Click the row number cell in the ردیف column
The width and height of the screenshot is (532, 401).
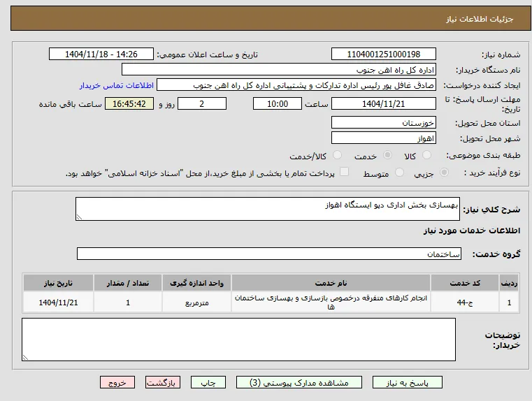(509, 302)
